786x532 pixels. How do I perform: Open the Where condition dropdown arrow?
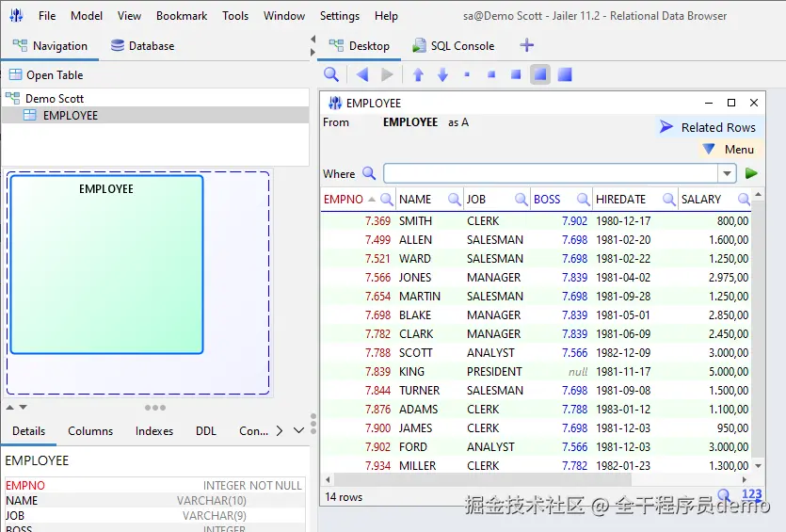[x=727, y=173]
